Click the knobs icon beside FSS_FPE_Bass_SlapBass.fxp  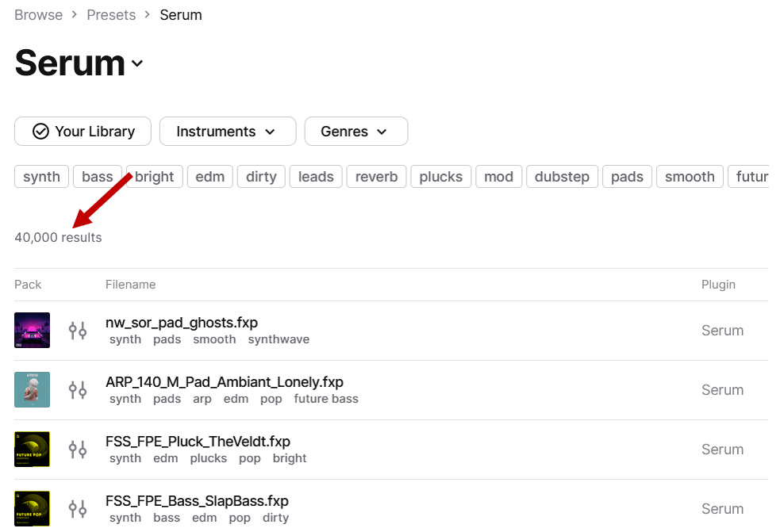coord(77,508)
